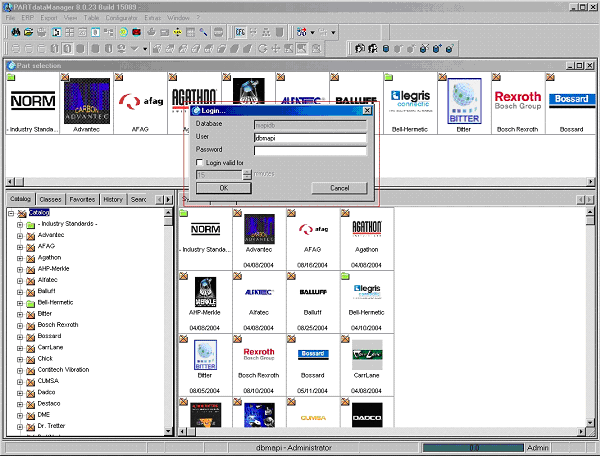
Task: Open dropdown arrow in second toolbar row
Action: tap(145, 49)
